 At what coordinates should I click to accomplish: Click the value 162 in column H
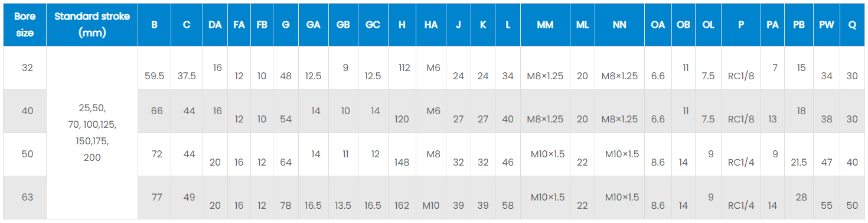[x=402, y=206]
